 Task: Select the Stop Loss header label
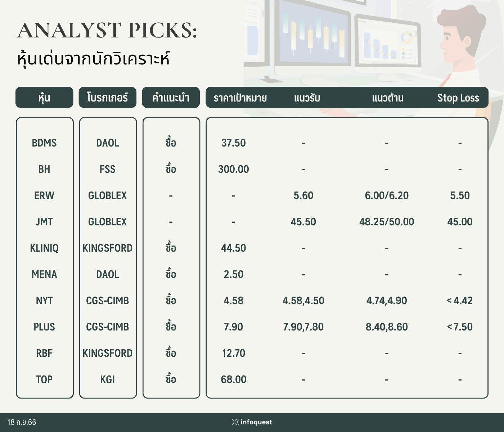tap(458, 98)
